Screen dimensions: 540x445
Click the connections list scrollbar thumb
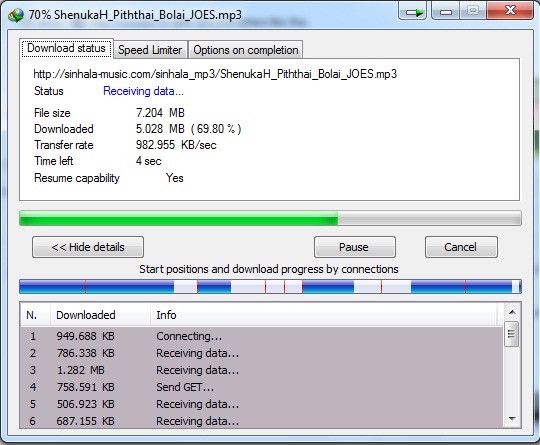coord(511,334)
